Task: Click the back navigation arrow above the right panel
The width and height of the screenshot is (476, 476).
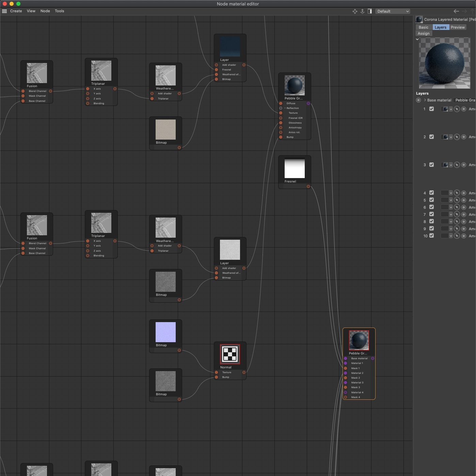Action: pyautogui.click(x=456, y=11)
